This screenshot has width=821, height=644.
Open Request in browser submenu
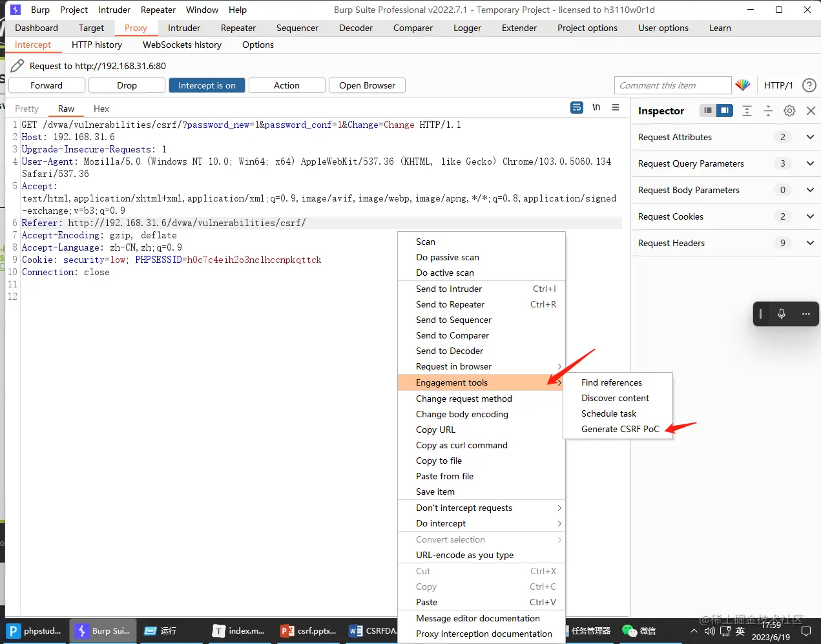481,366
